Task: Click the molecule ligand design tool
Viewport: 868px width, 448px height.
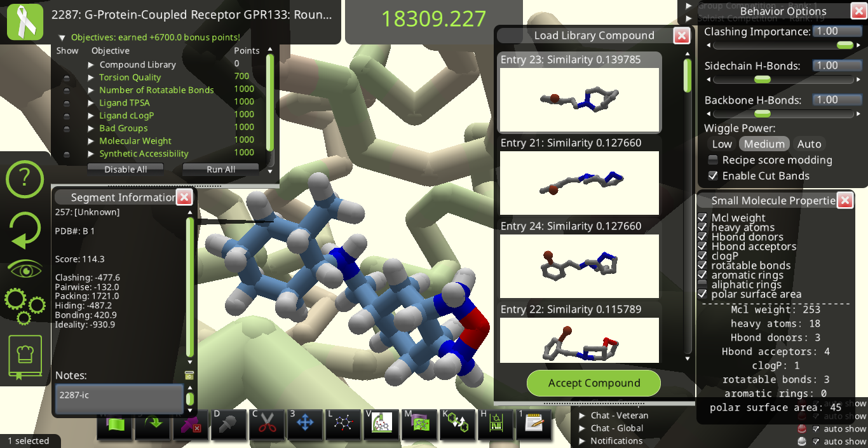Action: click(343, 423)
